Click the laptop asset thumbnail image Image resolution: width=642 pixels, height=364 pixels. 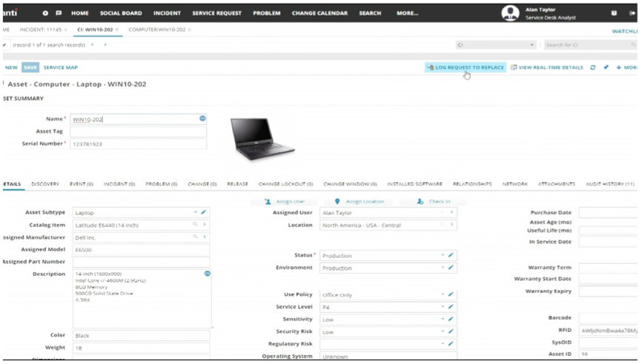pos(262,139)
